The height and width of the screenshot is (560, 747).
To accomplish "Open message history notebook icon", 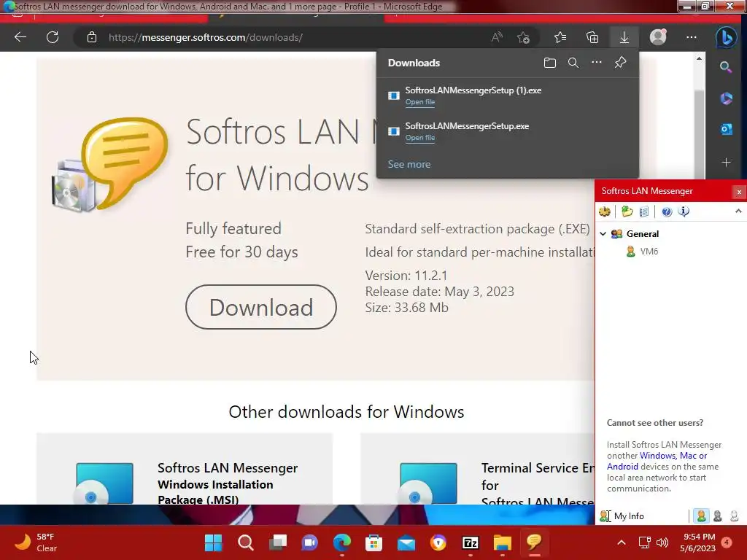I will tap(644, 211).
